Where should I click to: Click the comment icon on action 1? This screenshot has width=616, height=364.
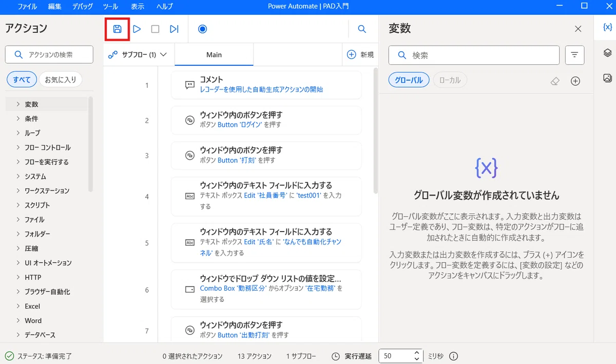(189, 85)
